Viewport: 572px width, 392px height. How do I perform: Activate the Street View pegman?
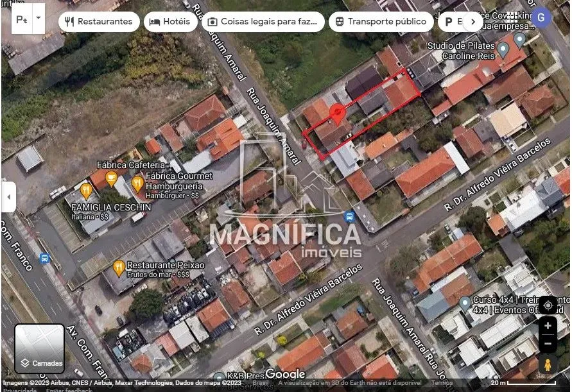(548, 364)
